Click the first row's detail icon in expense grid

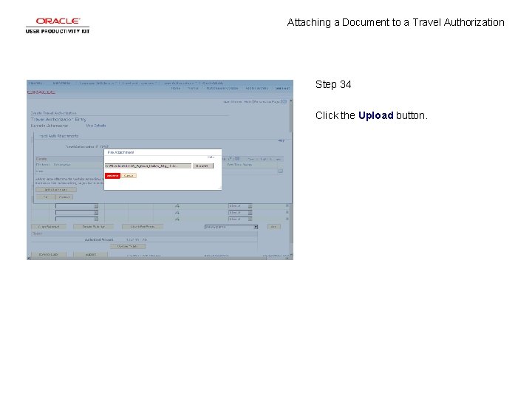pos(177,206)
